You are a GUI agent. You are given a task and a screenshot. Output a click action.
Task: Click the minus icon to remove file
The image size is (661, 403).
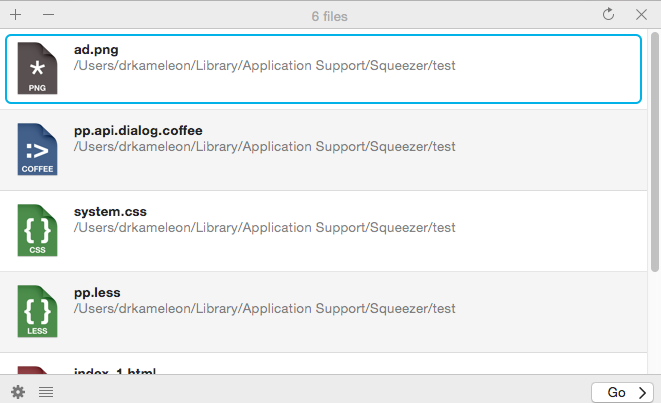tap(48, 15)
